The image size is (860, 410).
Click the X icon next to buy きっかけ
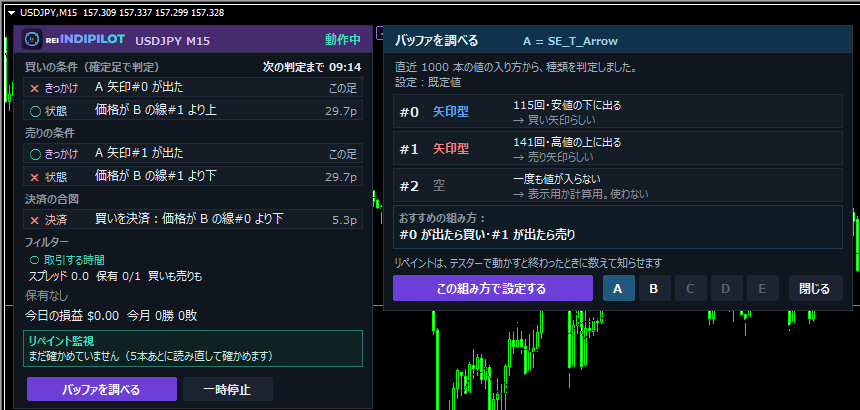tap(35, 88)
